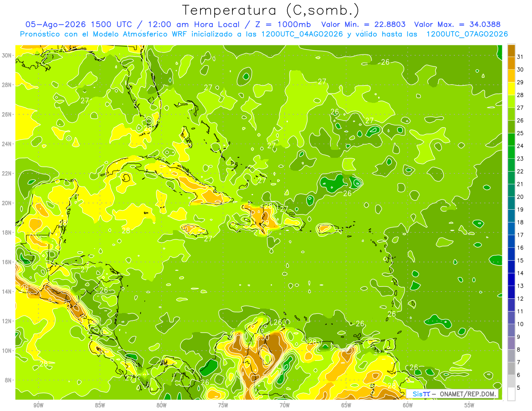Click the white swatch below legend value 5
The height and width of the screenshot is (411, 532).
(x=511, y=394)
